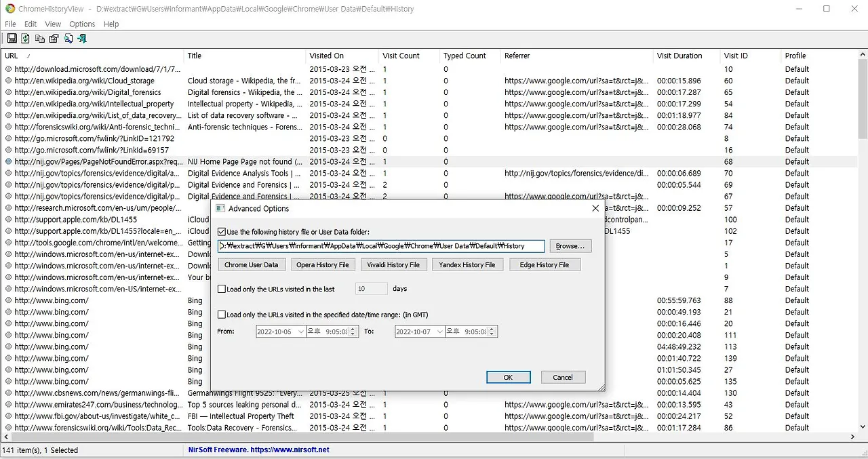Image resolution: width=868 pixels, height=459 pixels.
Task: Confirm the dialog with OK
Action: [509, 377]
